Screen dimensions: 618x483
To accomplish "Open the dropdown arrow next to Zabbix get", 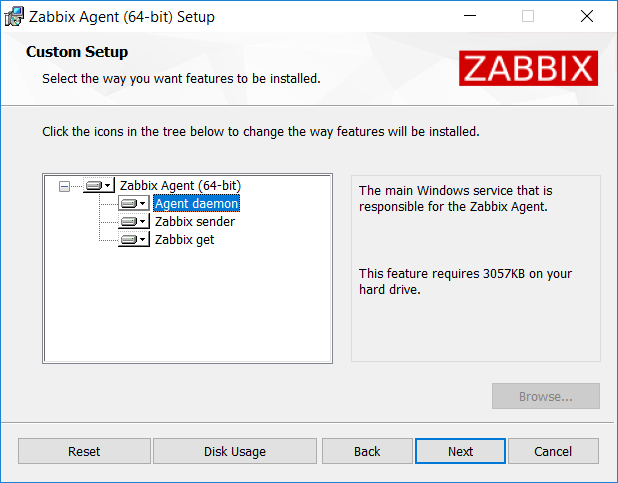I will click(x=143, y=240).
